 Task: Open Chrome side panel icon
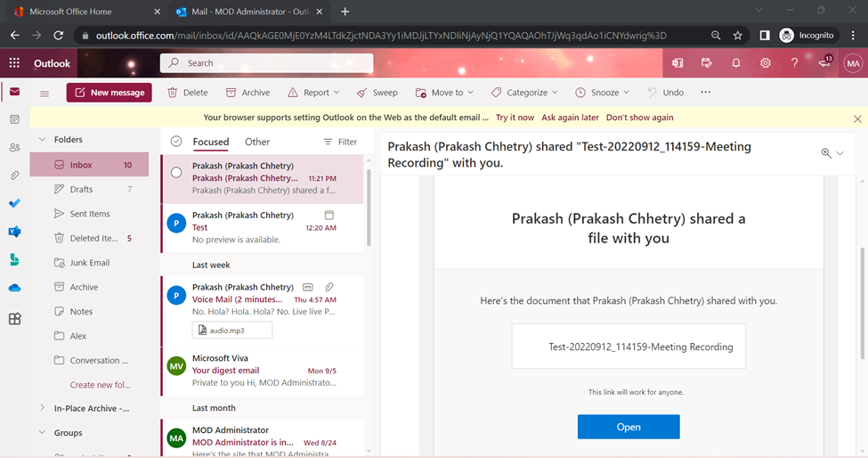(765, 36)
